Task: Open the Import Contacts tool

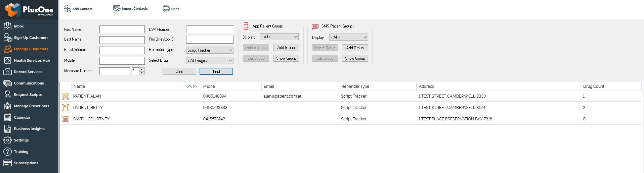Action: pos(130,8)
